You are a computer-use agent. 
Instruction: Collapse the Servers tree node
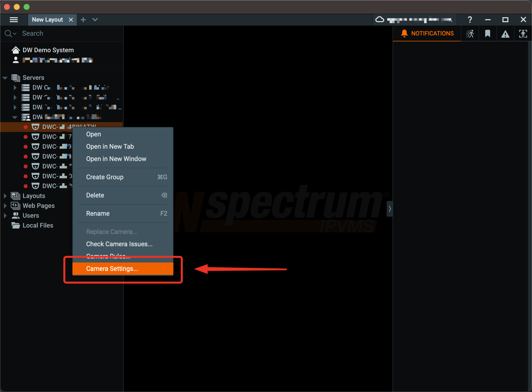[5, 78]
